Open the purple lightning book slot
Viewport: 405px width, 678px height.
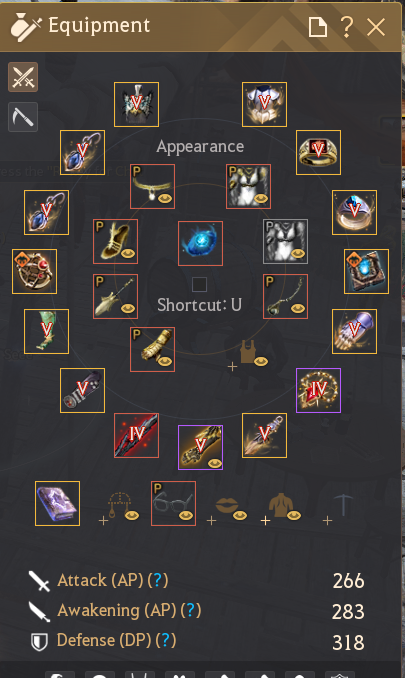click(57, 503)
